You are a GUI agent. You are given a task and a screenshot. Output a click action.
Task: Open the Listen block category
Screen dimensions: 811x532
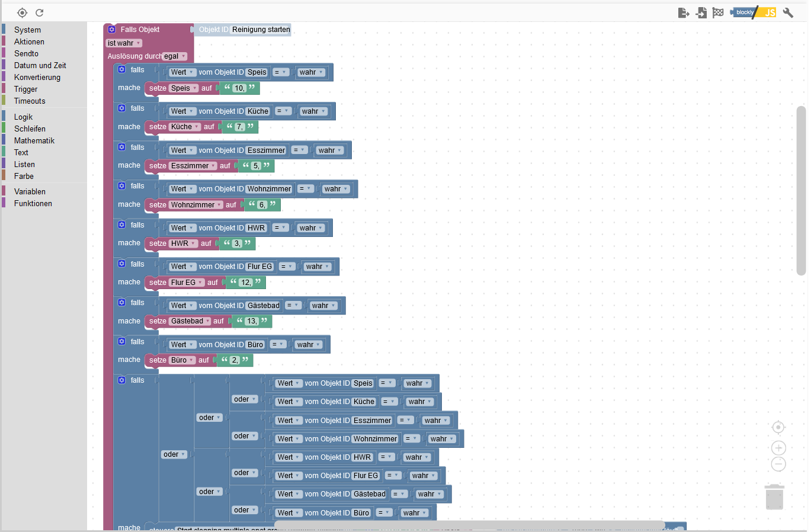point(24,164)
